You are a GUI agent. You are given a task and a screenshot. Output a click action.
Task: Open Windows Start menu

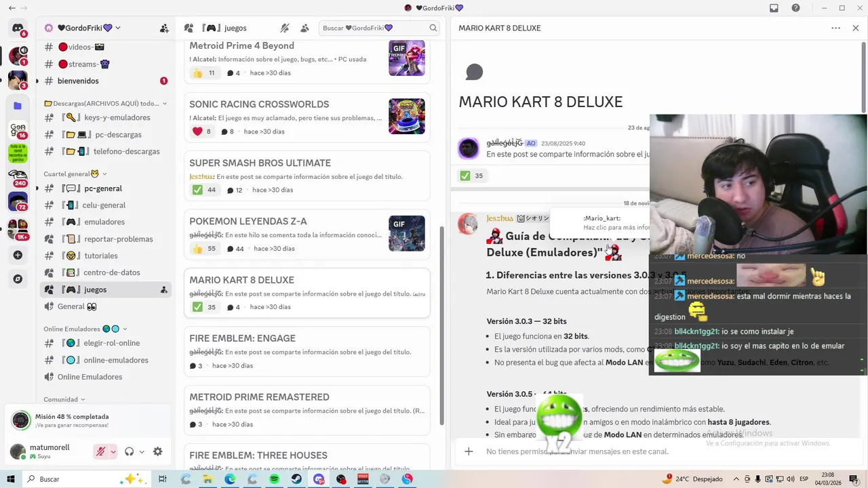point(11,479)
